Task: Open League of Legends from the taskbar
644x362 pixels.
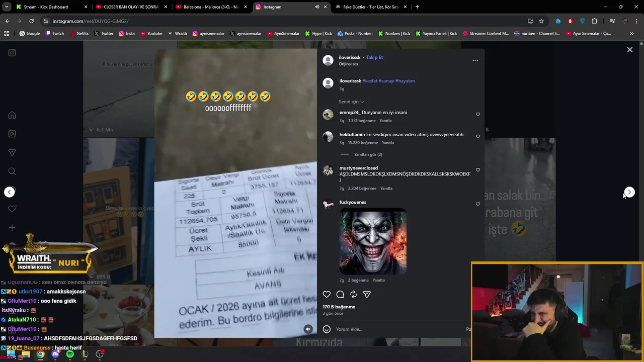Action: [85, 354]
